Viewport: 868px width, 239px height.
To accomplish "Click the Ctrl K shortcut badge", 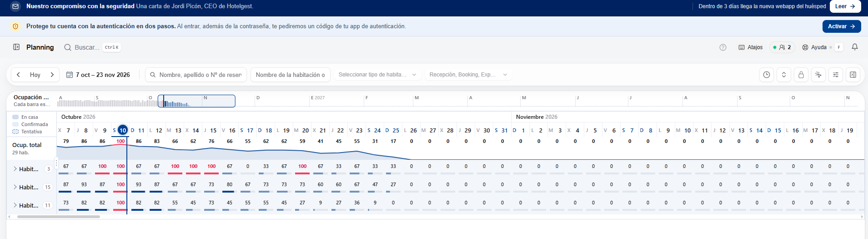I will pos(111,47).
